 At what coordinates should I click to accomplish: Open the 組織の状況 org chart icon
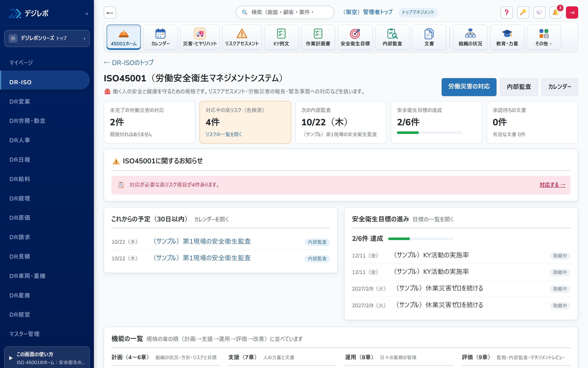[470, 37]
